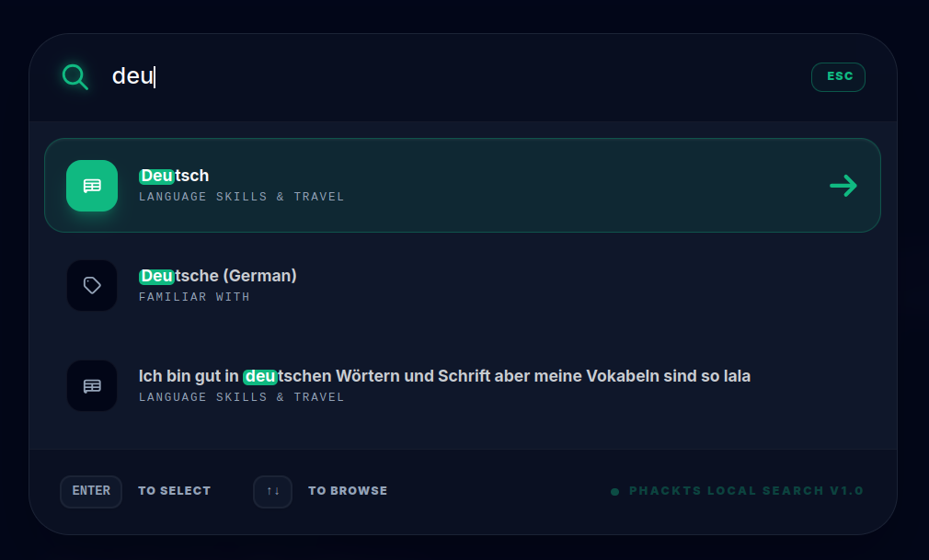
Task: Click the green status dot in footer
Action: coord(614,492)
